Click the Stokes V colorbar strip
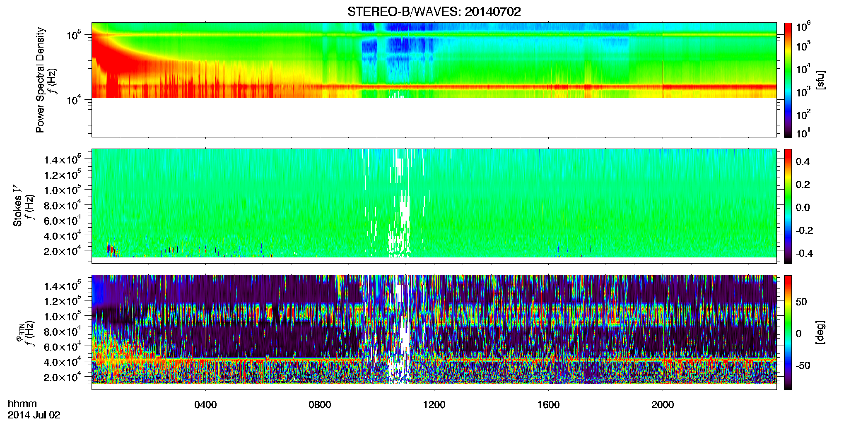The height and width of the screenshot is (447, 868). [788, 206]
